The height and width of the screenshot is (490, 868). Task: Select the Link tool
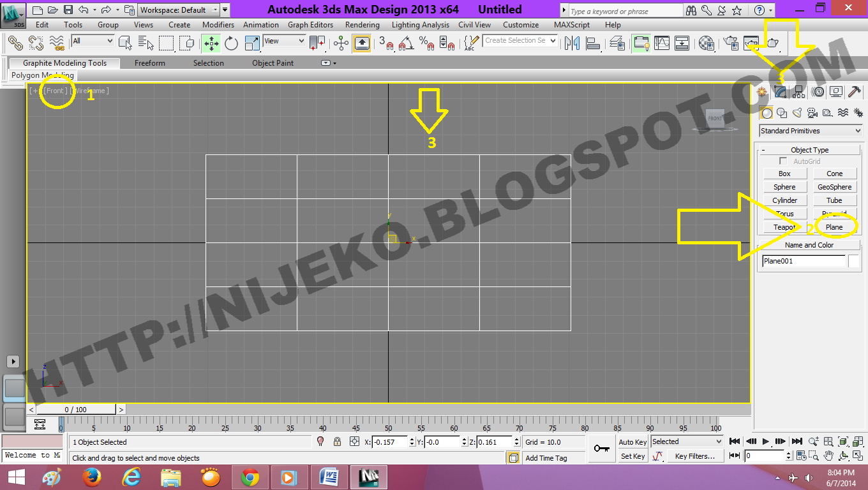15,43
